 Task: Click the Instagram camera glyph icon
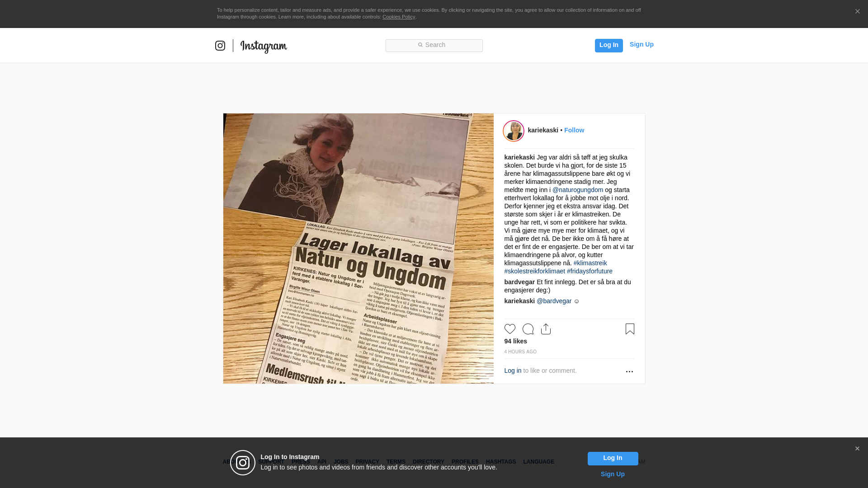click(x=220, y=46)
